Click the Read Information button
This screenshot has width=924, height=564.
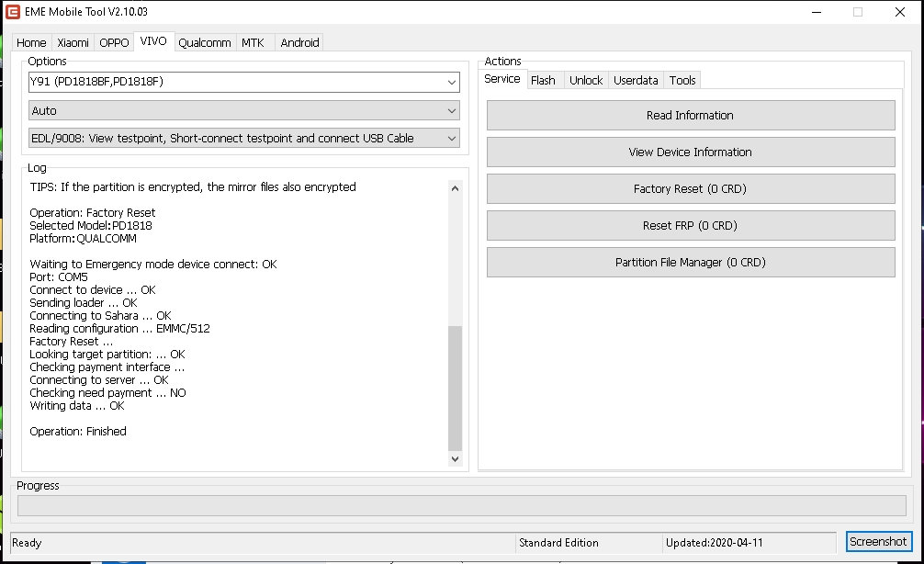coord(690,116)
